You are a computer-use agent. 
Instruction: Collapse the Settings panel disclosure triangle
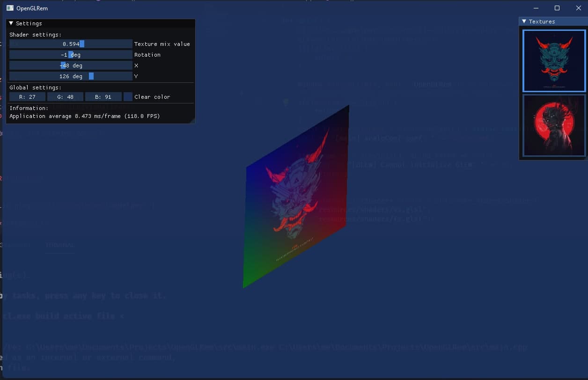coord(10,23)
